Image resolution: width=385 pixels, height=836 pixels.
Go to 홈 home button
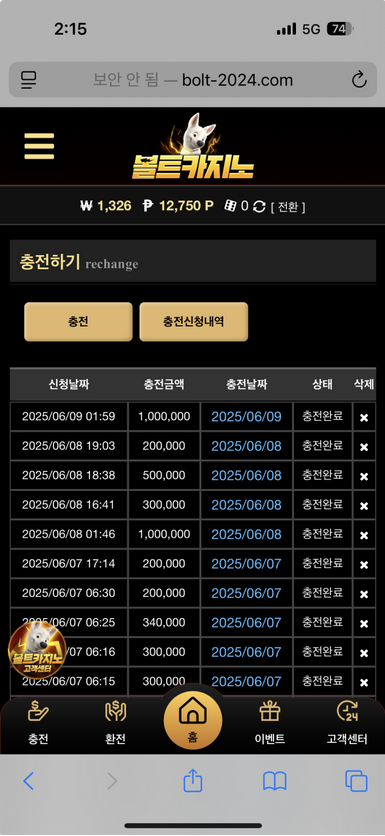pyautogui.click(x=192, y=719)
